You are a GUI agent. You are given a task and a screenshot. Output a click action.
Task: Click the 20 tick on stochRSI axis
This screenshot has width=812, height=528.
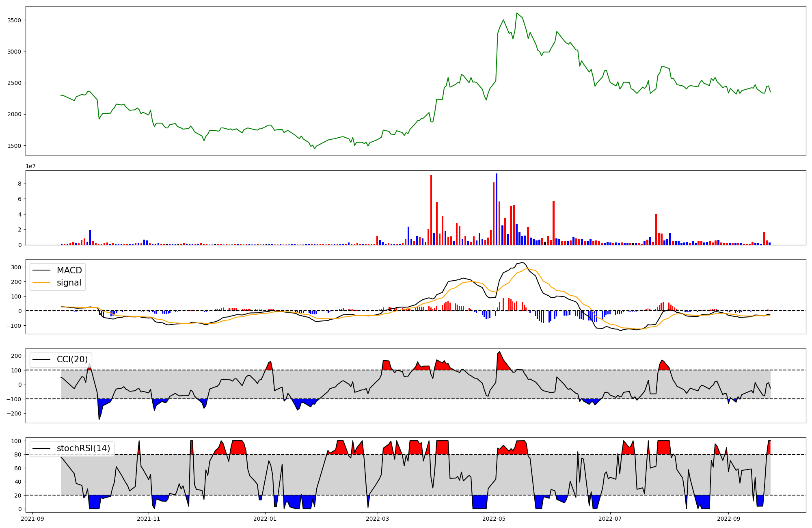coord(18,496)
